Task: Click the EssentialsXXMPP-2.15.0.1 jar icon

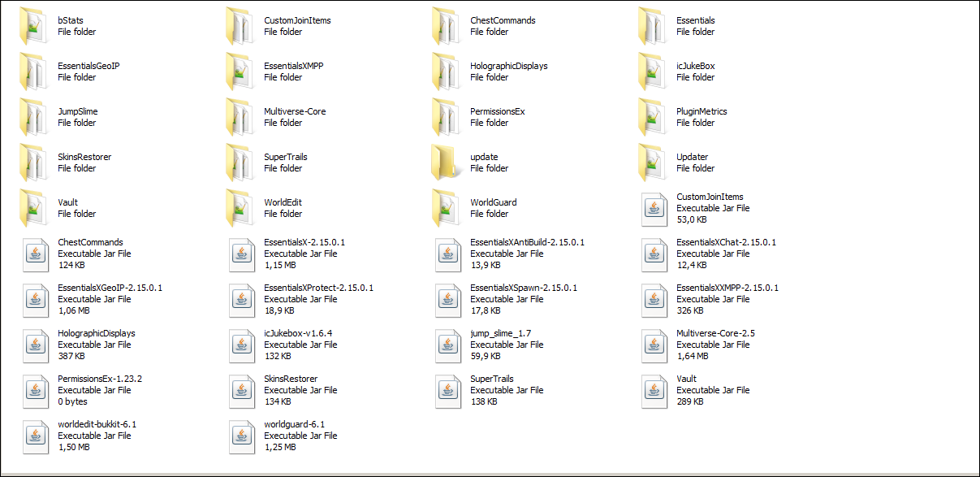Action: (x=654, y=300)
